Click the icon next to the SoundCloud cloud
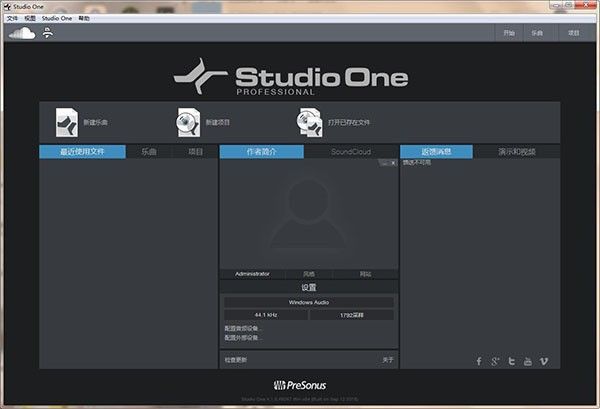The height and width of the screenshot is (409, 600). point(48,33)
